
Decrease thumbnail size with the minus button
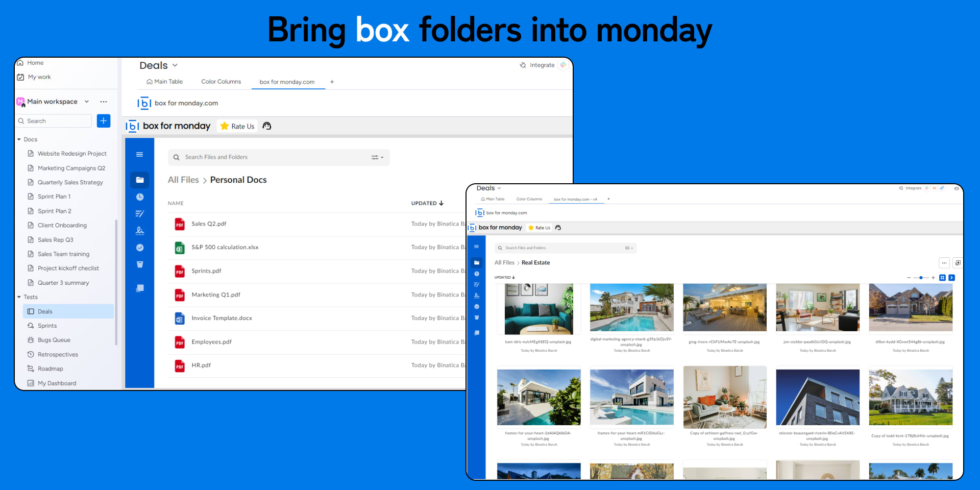[x=909, y=278]
